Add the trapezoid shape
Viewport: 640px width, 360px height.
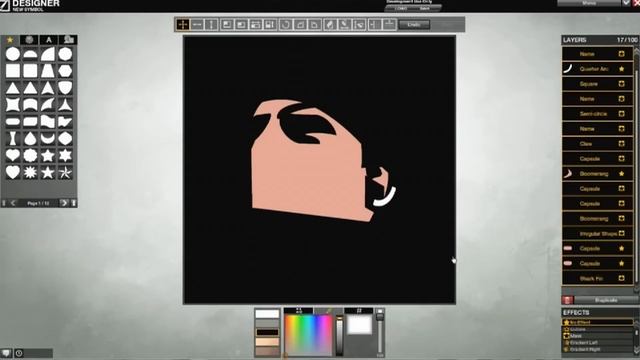click(48, 71)
